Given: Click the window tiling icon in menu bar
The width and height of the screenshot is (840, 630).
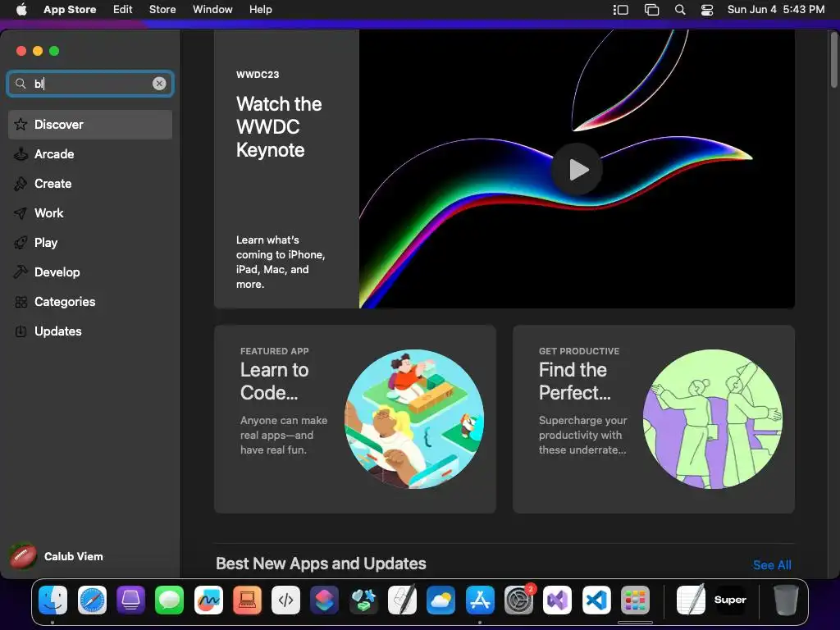Looking at the screenshot, I should coord(651,10).
